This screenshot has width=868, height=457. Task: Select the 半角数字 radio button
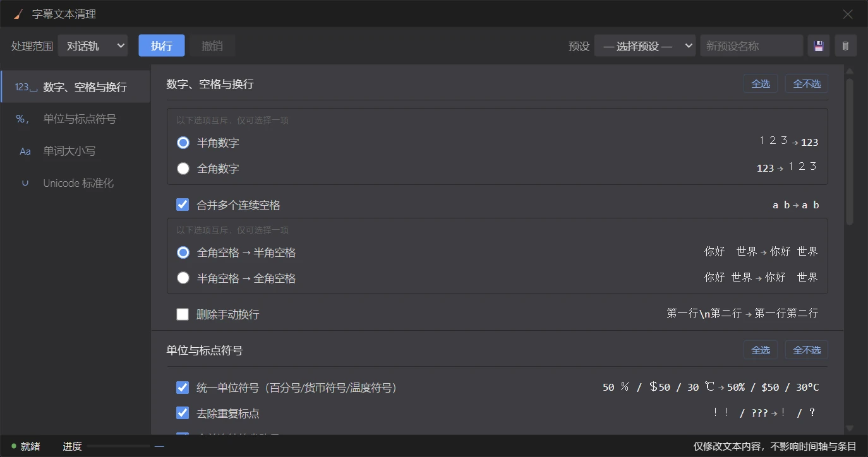pyautogui.click(x=183, y=143)
